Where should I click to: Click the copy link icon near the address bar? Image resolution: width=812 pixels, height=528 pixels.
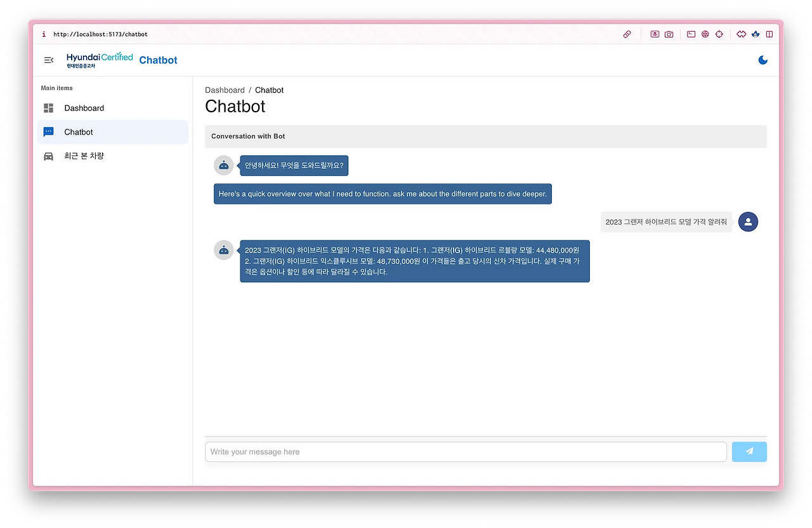[627, 34]
